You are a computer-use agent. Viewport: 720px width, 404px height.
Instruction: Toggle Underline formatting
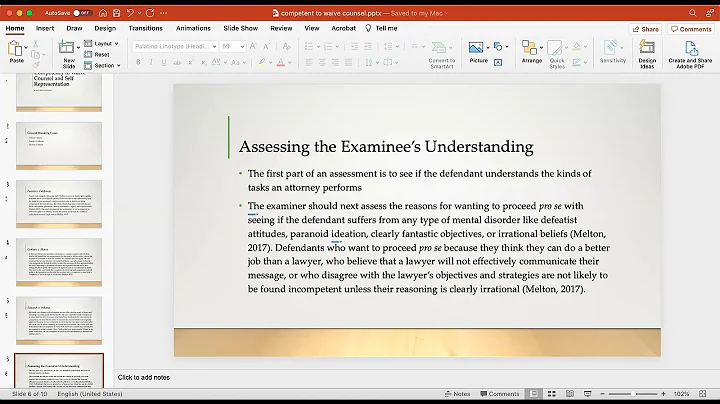(x=164, y=62)
